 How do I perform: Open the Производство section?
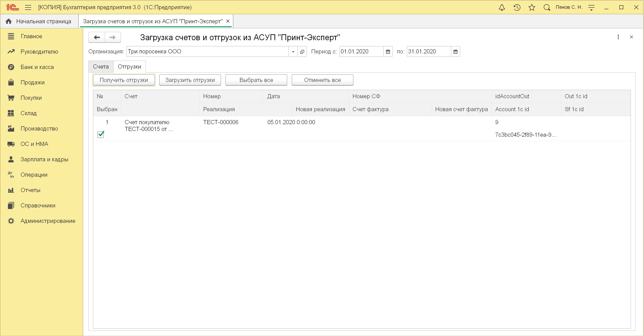click(x=41, y=129)
